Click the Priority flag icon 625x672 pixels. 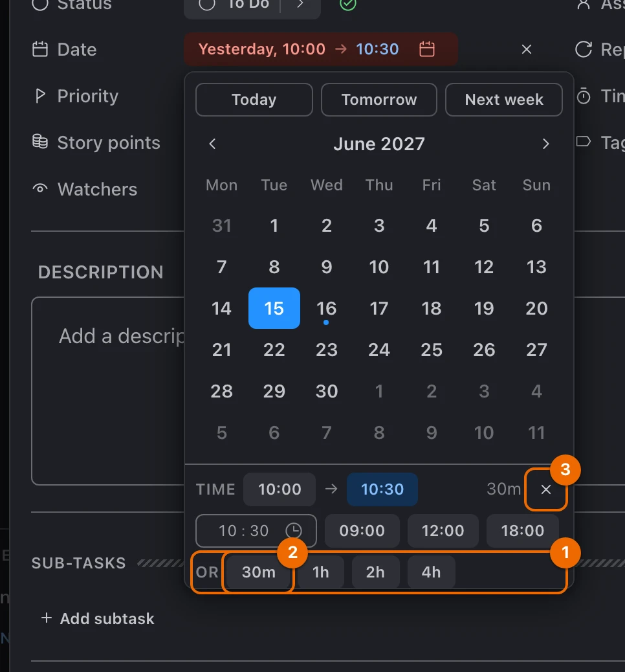40,96
